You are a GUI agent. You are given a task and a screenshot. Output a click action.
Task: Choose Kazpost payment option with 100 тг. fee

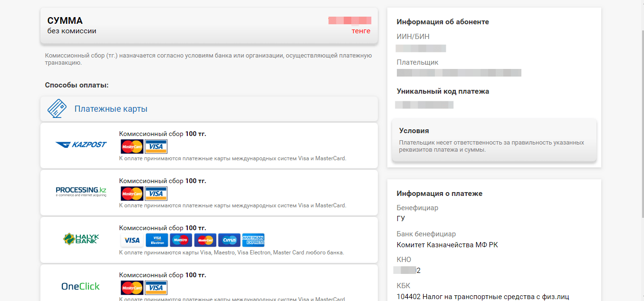coord(209,146)
